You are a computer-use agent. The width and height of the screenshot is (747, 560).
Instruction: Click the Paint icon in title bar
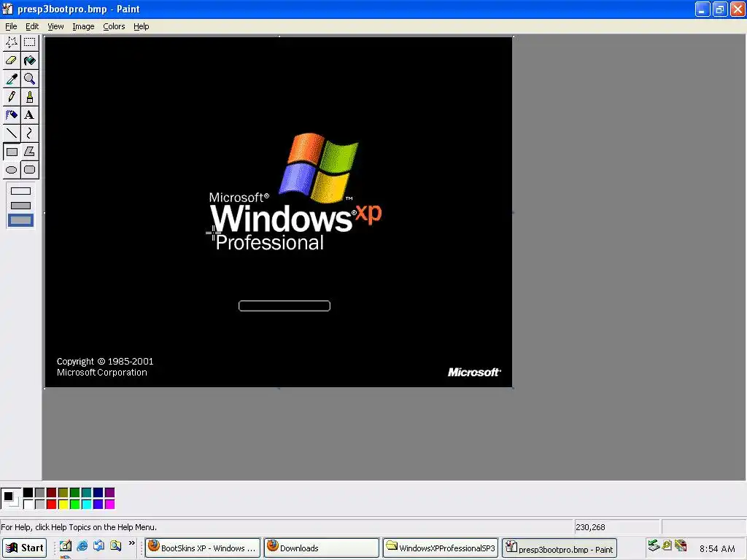(x=7, y=9)
